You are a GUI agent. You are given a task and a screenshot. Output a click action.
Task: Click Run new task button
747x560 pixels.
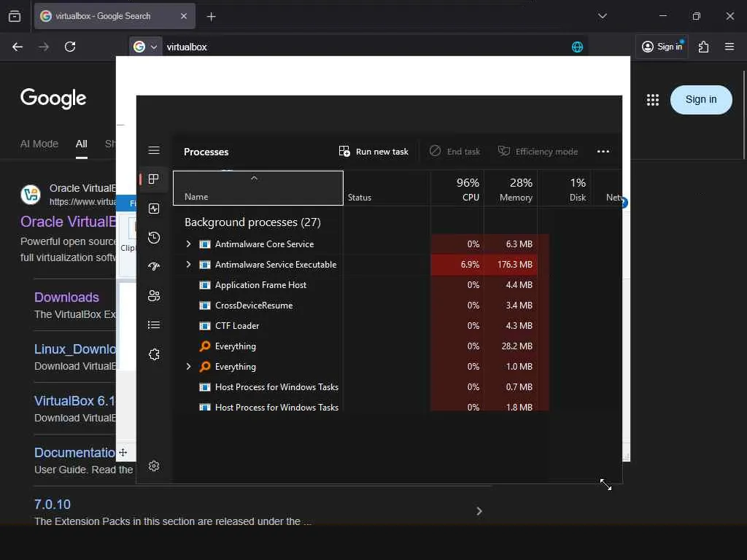(373, 152)
